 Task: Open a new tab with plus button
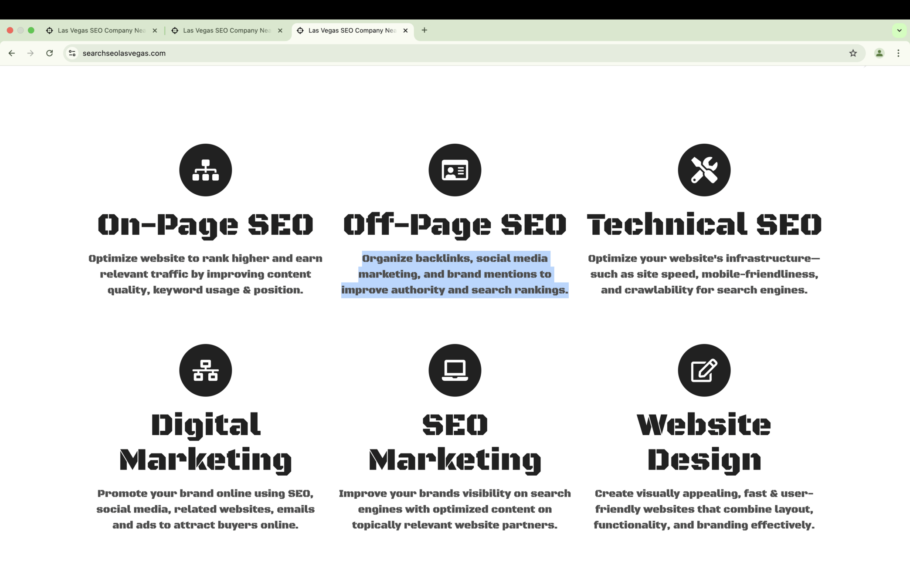point(424,30)
